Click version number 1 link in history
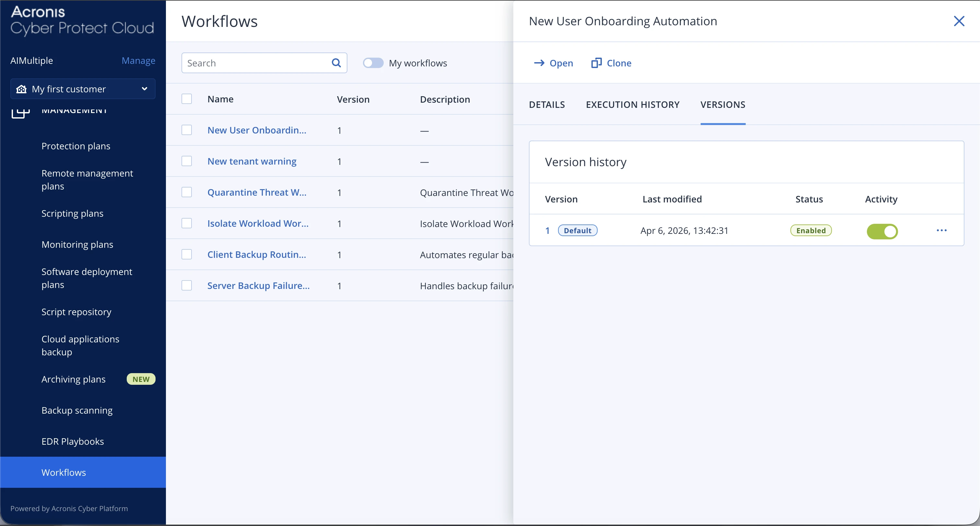The width and height of the screenshot is (980, 526). pos(547,231)
